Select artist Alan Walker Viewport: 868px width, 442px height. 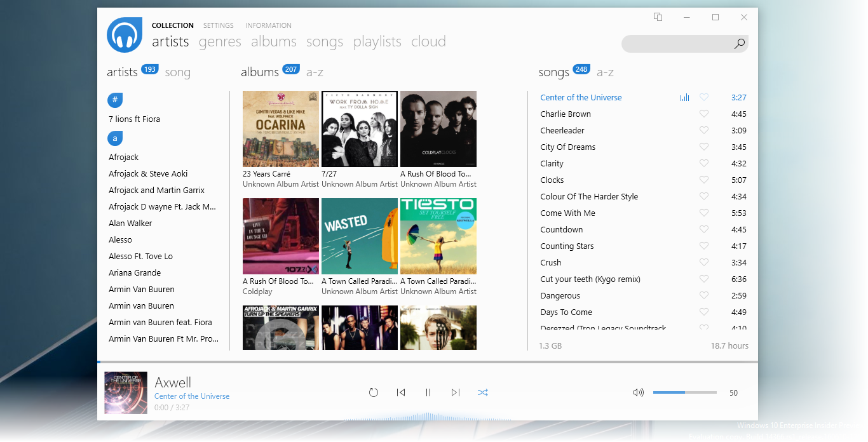pyautogui.click(x=130, y=223)
